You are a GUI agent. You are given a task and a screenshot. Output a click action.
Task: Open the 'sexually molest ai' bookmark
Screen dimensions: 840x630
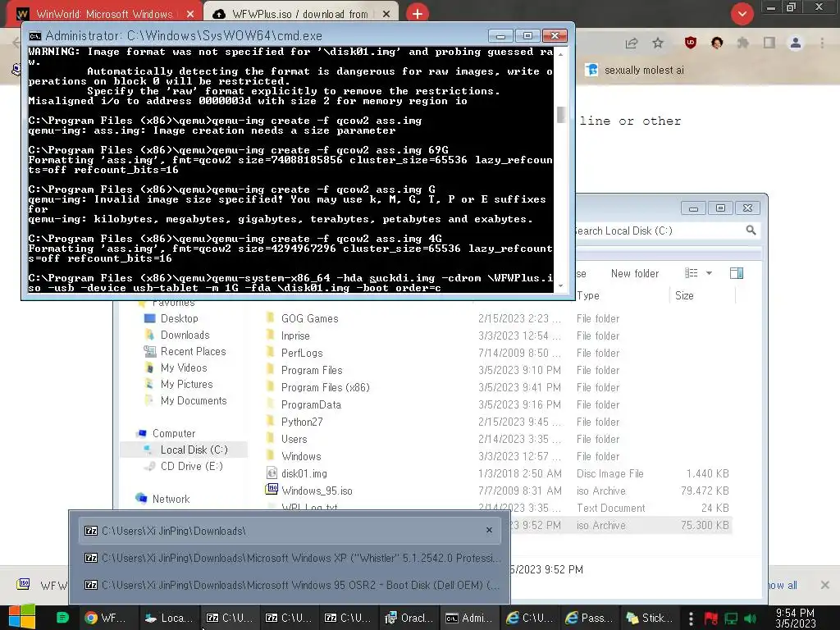(635, 71)
